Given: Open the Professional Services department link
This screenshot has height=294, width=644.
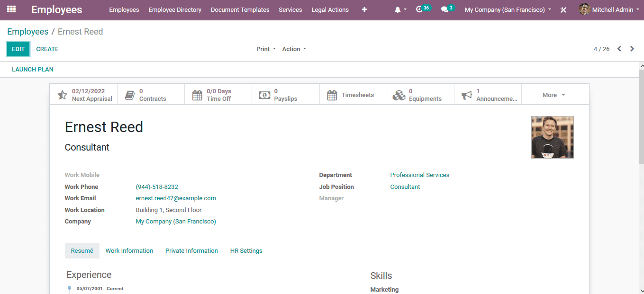Looking at the screenshot, I should [x=419, y=175].
